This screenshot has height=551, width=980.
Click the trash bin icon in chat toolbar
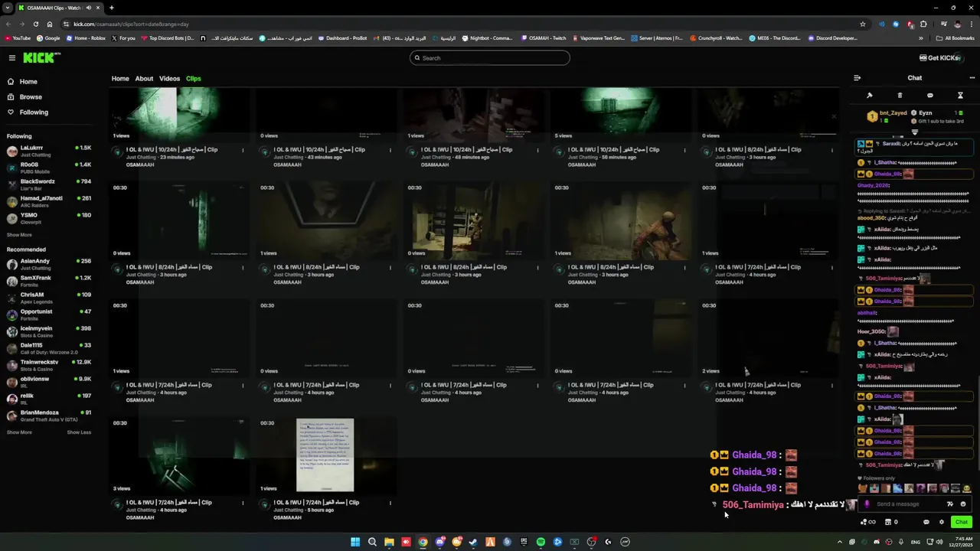(900, 96)
